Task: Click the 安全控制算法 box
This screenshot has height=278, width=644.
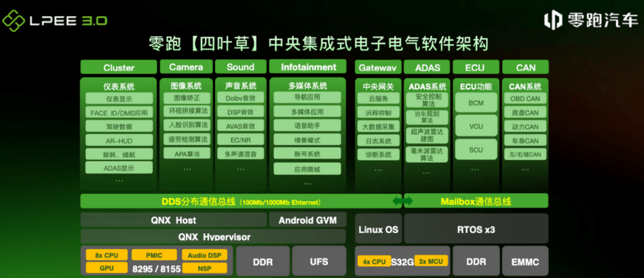Action: [427, 100]
